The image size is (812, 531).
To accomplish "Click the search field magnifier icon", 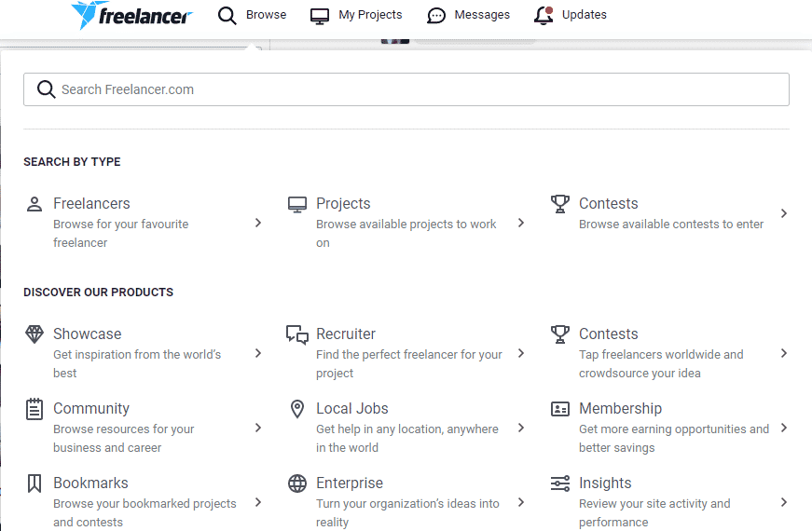I will coord(46,89).
